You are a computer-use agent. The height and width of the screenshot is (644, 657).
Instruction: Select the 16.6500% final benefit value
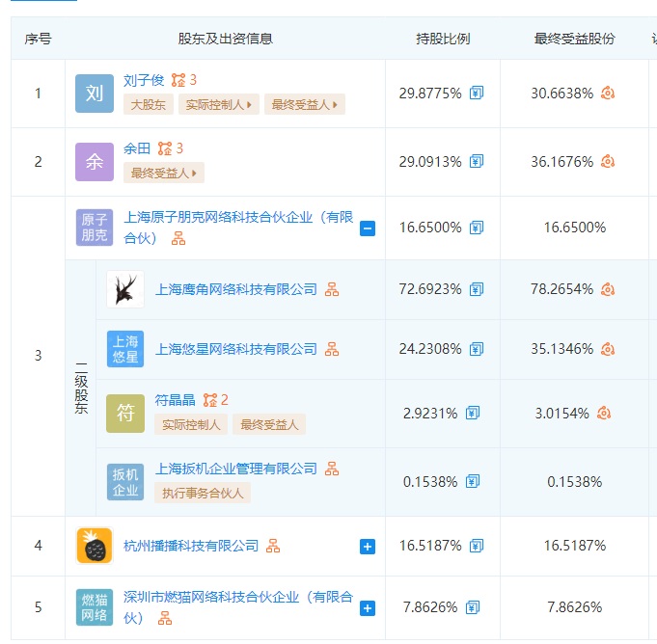tap(574, 228)
